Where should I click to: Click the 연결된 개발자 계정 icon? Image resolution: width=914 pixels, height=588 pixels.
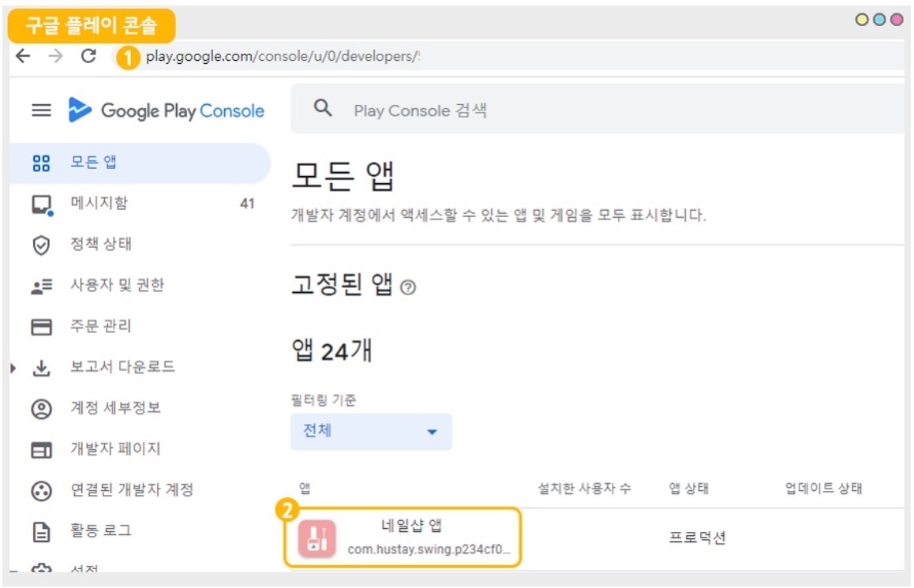click(41, 491)
